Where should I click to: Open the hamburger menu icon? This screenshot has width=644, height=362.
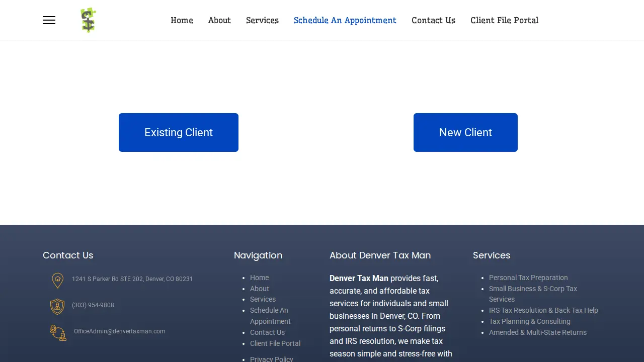[49, 20]
